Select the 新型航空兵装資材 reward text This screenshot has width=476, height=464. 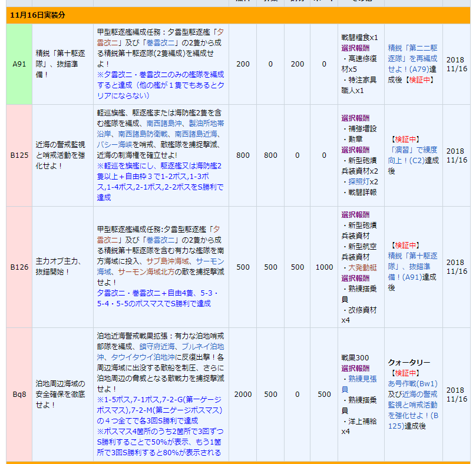[359, 251]
